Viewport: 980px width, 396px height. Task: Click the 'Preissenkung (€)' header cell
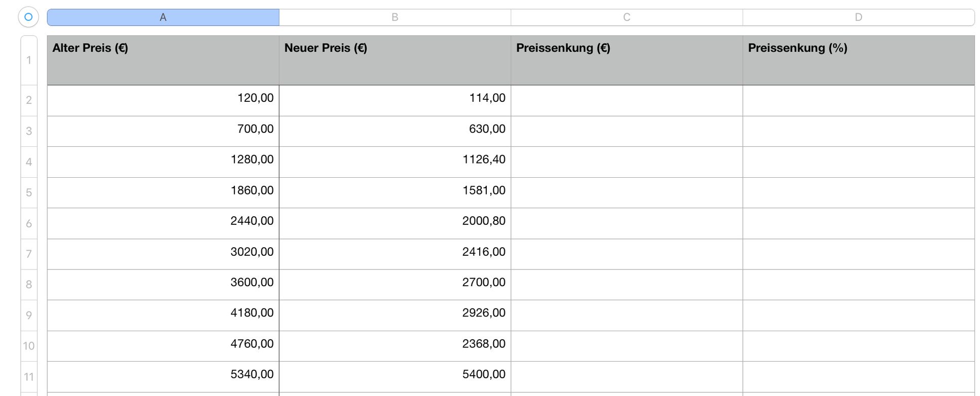pos(627,60)
